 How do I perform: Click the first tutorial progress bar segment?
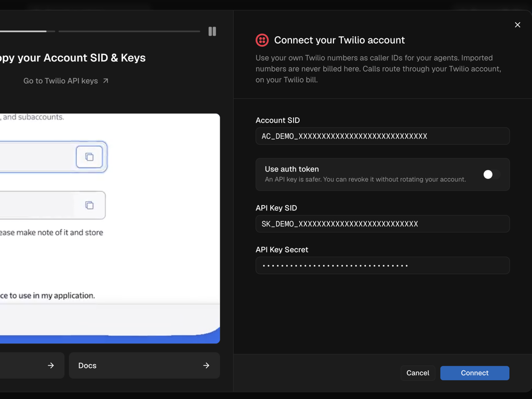[x=28, y=31]
